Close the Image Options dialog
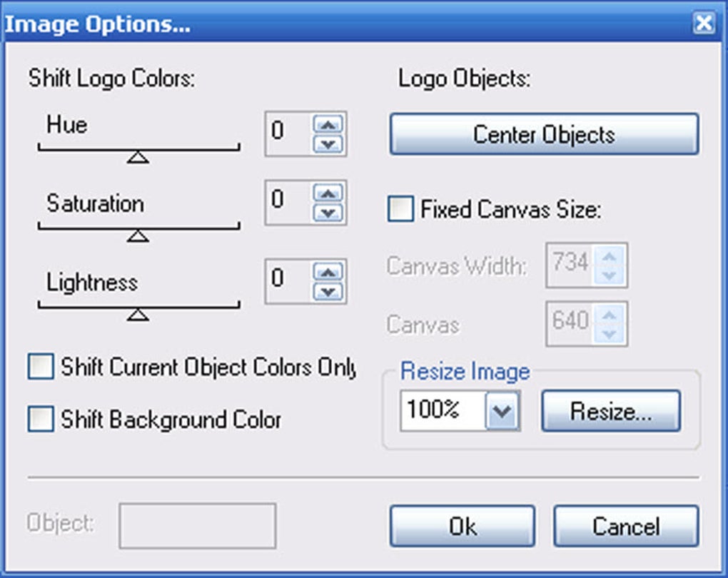The width and height of the screenshot is (728, 578). [x=704, y=24]
